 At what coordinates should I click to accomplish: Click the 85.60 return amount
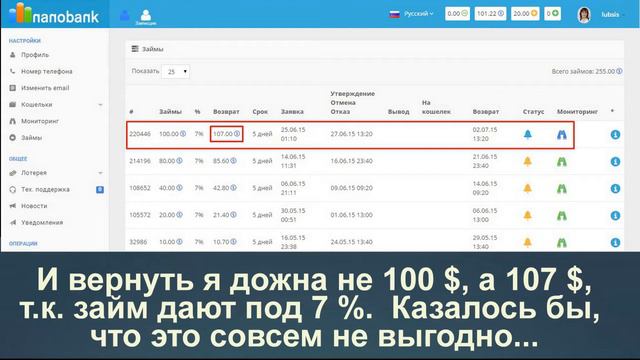pos(224,161)
